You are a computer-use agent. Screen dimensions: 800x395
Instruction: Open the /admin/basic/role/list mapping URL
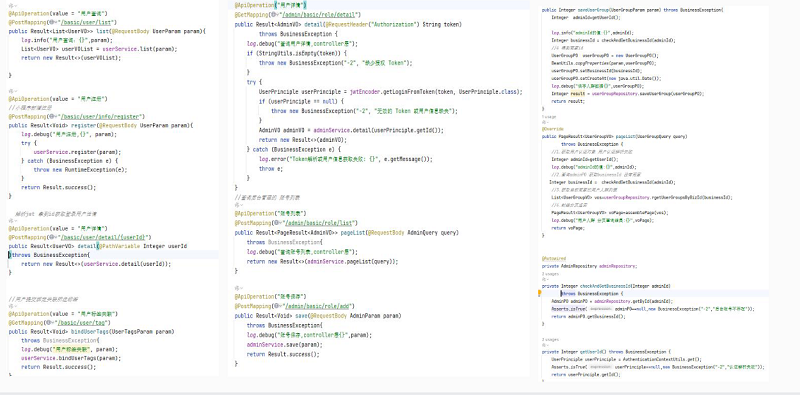coord(320,223)
